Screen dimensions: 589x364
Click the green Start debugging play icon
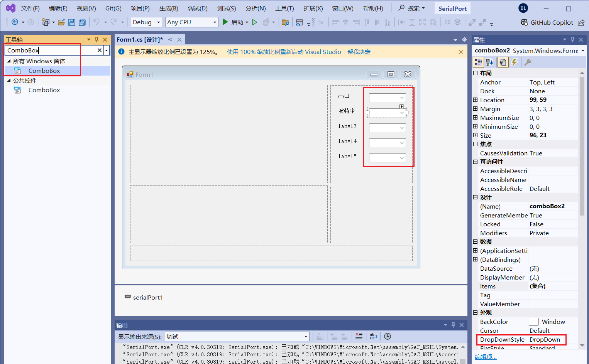[225, 22]
